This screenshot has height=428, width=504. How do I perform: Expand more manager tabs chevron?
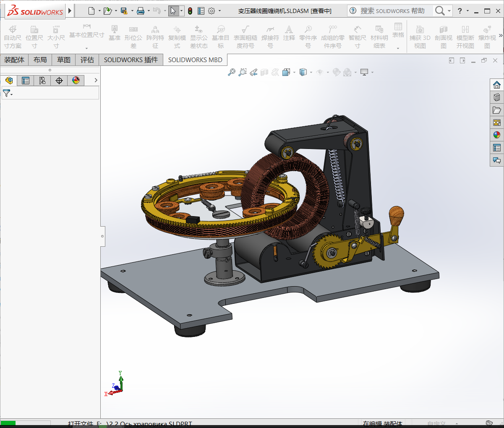coord(96,80)
